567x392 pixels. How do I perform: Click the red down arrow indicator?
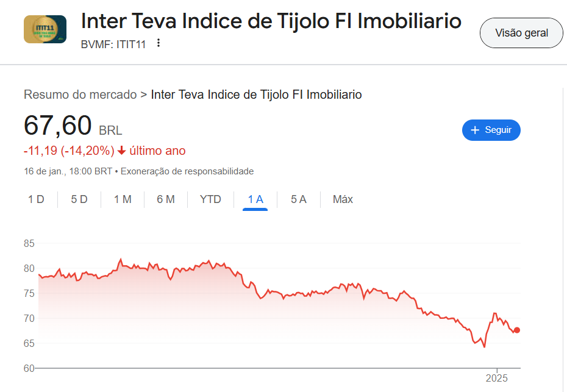click(x=122, y=151)
